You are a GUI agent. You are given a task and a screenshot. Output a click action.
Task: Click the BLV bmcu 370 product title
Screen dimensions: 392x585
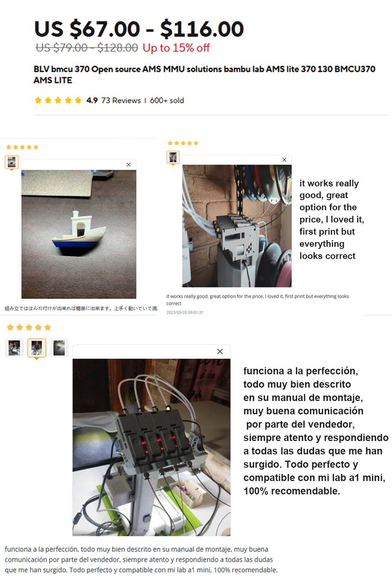coord(204,75)
